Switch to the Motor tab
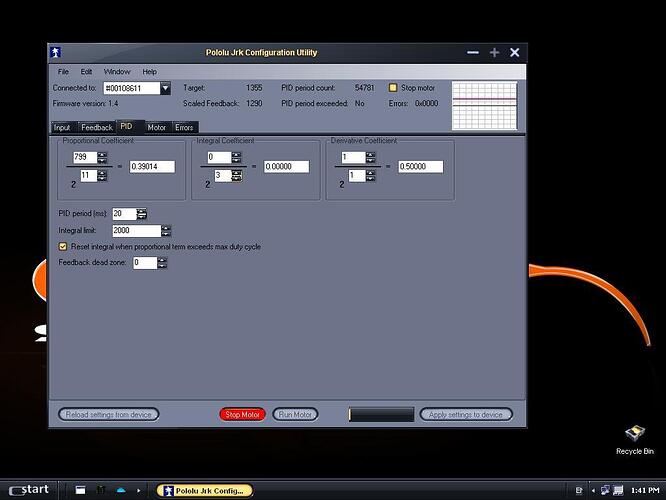Image resolution: width=666 pixels, height=500 pixels. pyautogui.click(x=156, y=127)
